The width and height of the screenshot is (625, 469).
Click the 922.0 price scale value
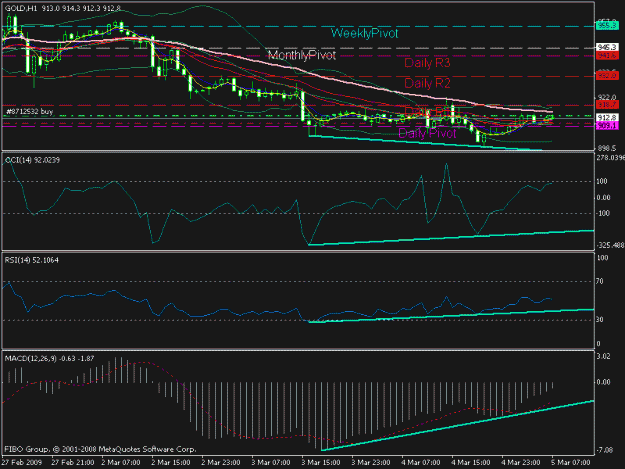pyautogui.click(x=606, y=97)
